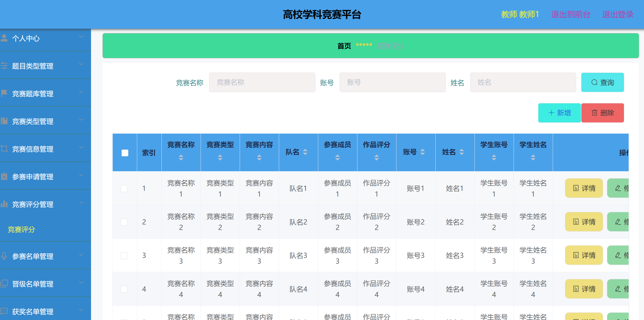Image resolution: width=644 pixels, height=320 pixels.
Task: Sort by 竞赛内容 column arrows
Action: pyautogui.click(x=259, y=157)
